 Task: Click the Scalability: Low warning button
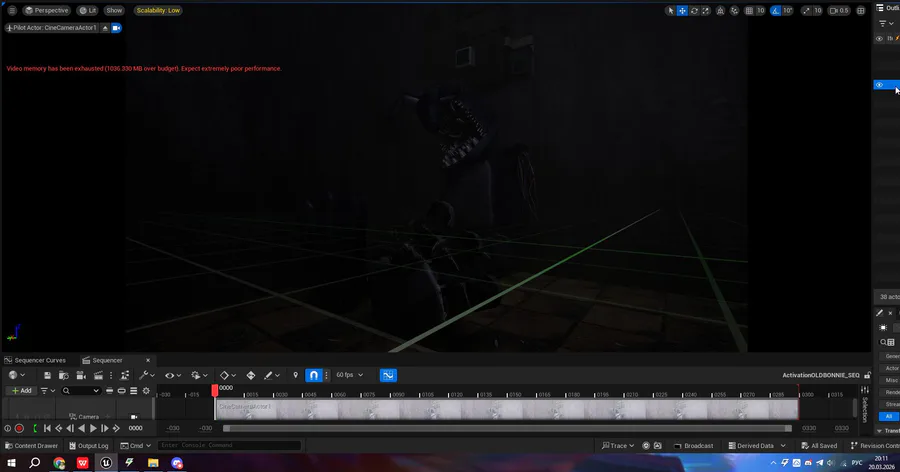coord(158,10)
